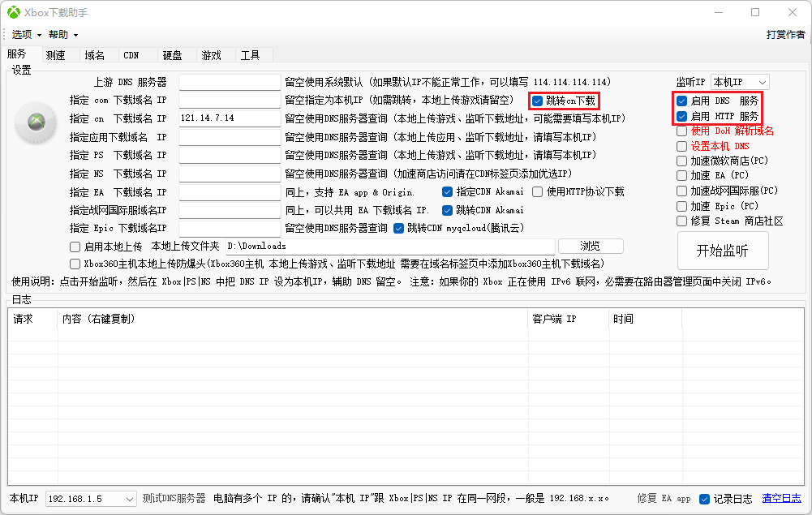Toggle 跳转CDN myqcloud(腾讯云) checkbox

click(399, 228)
